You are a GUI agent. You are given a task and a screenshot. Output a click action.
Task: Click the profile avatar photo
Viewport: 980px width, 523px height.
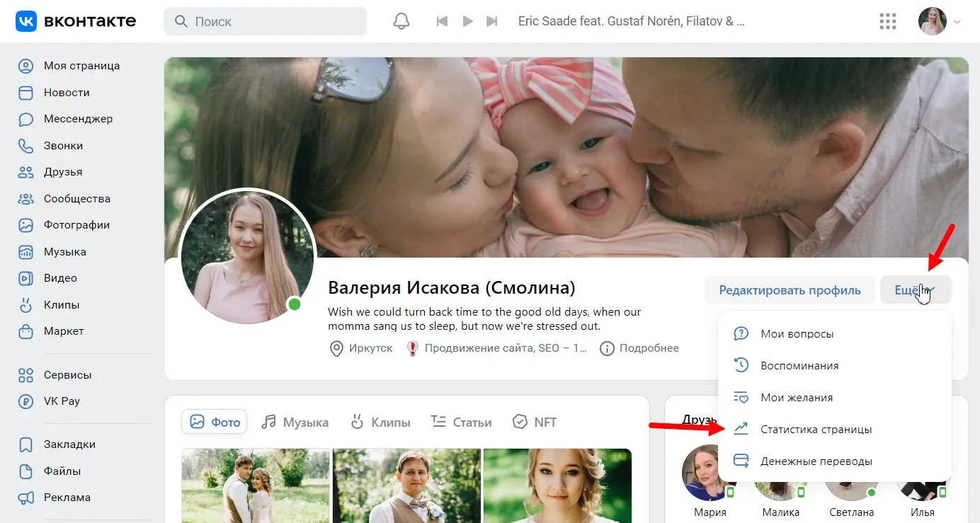247,257
